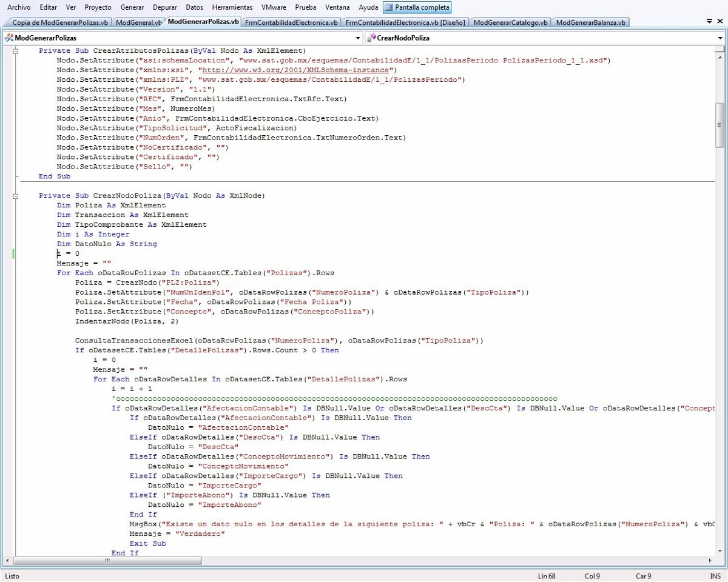Click the "DatoNulo = "DescCta"" line
This screenshot has width=728, height=582.
point(194,448)
